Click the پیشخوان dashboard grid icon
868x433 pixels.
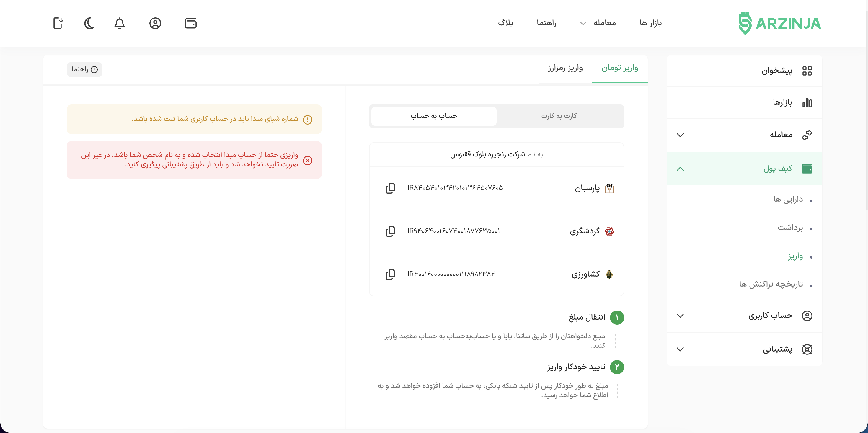(807, 71)
